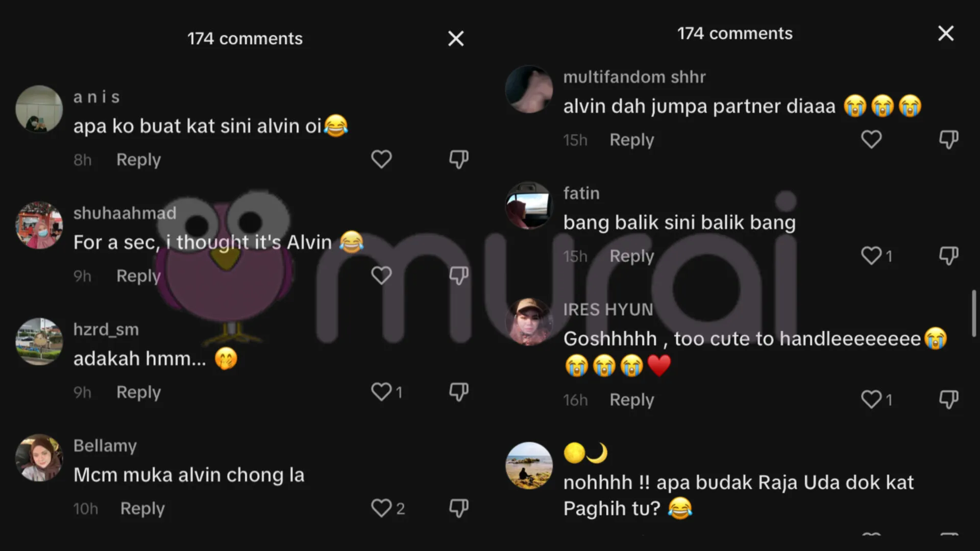This screenshot has width=980, height=551.
Task: Reply to IRES HYUN's comment
Action: click(631, 400)
